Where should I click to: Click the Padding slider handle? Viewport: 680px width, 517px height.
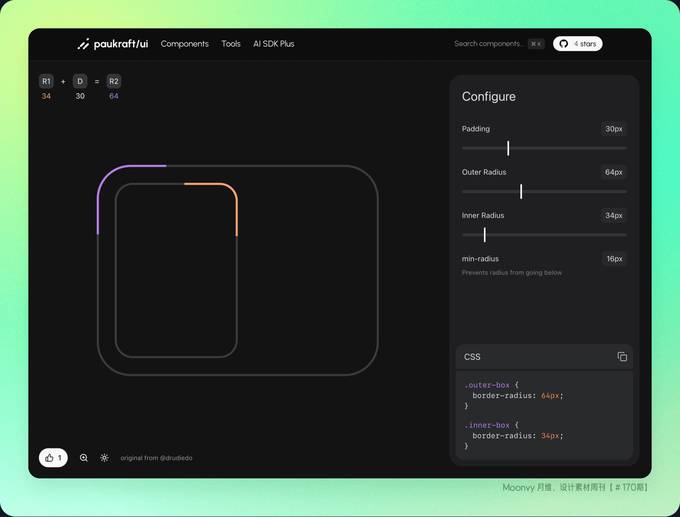(508, 148)
